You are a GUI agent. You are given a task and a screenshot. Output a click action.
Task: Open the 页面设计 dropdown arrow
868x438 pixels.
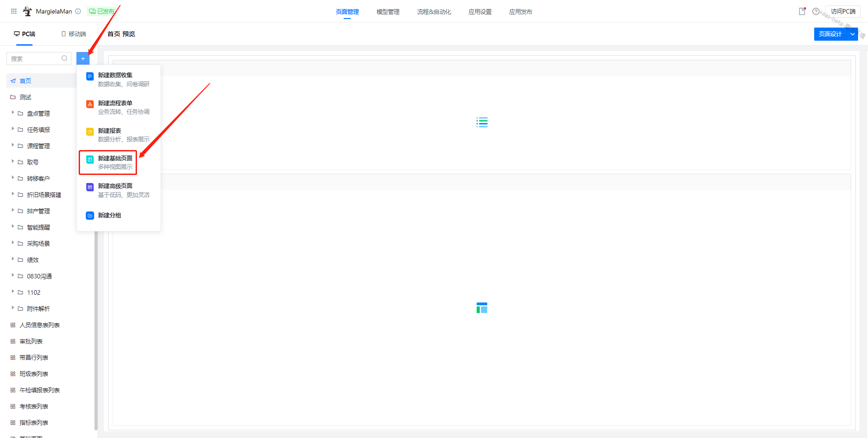click(x=853, y=34)
